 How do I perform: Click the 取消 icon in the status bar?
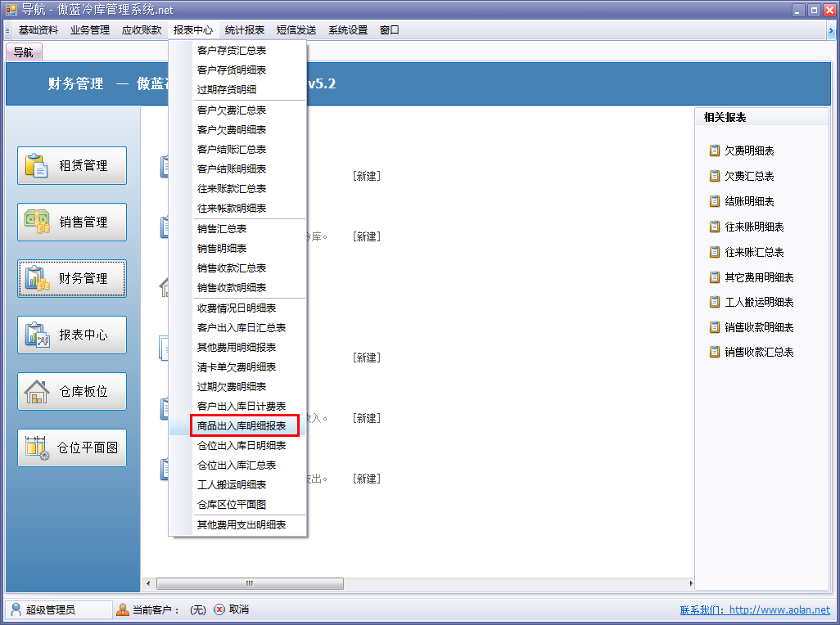point(219,609)
